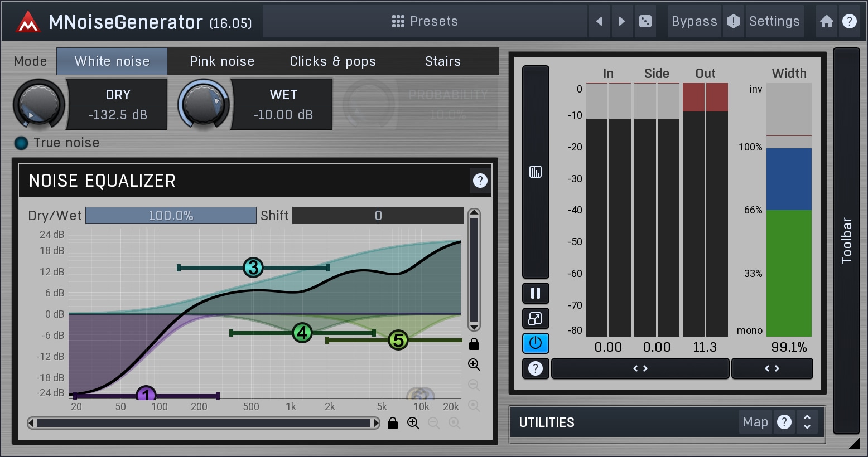The width and height of the screenshot is (868, 457).
Task: Open the Settings menu
Action: (x=774, y=21)
